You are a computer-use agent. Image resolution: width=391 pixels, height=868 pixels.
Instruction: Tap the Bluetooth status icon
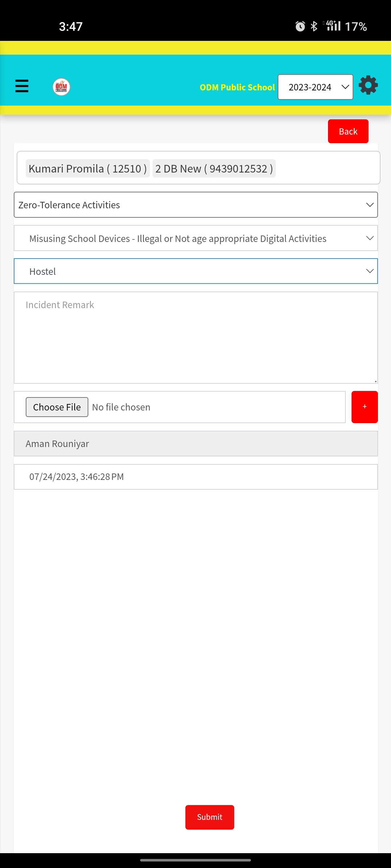point(314,26)
